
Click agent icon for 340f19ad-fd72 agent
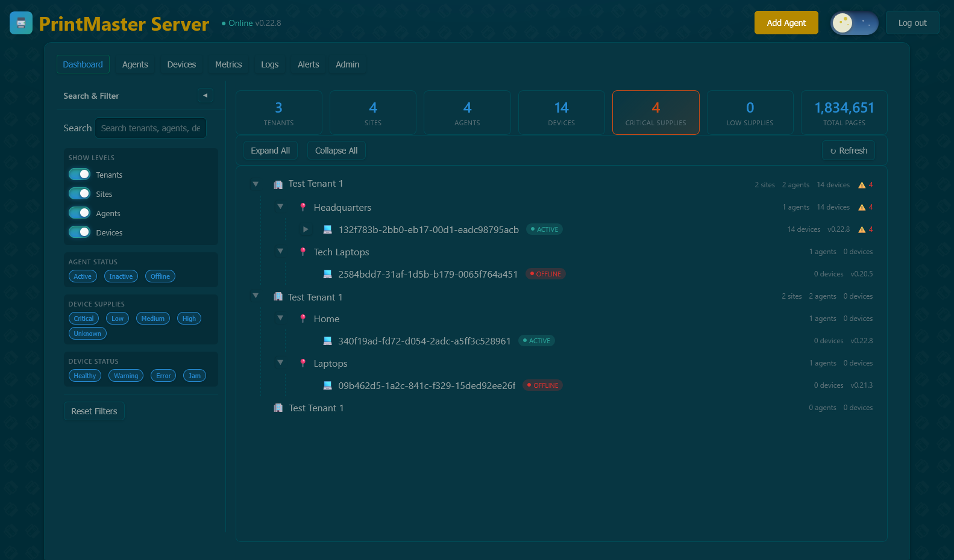click(328, 341)
